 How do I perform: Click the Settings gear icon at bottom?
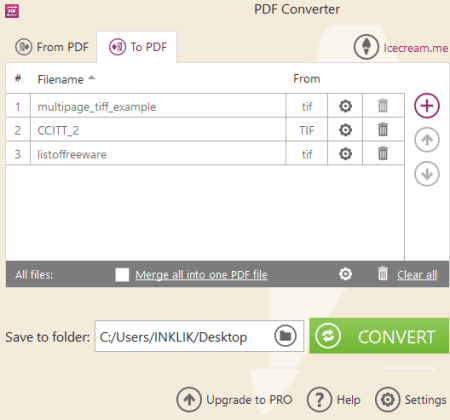click(387, 399)
